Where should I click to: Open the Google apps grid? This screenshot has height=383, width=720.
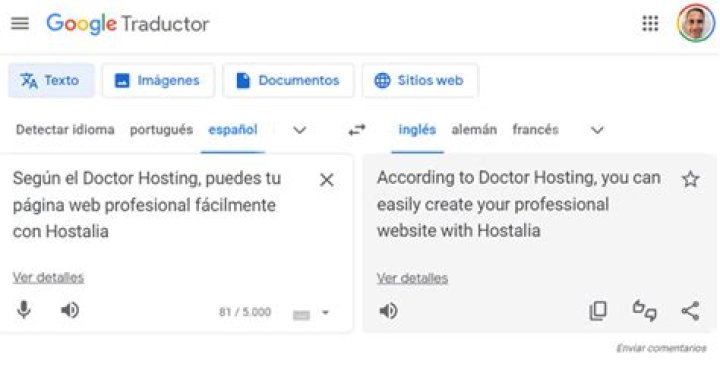point(650,23)
